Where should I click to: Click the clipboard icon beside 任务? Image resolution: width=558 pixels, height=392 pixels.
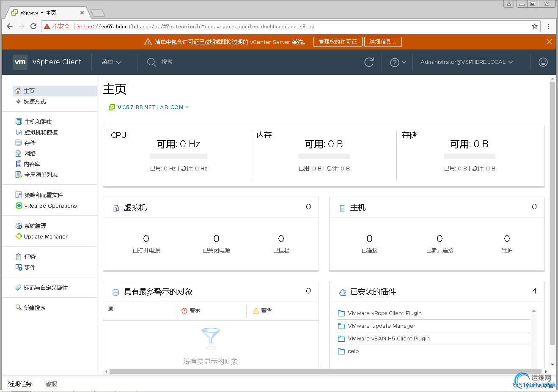pos(19,257)
